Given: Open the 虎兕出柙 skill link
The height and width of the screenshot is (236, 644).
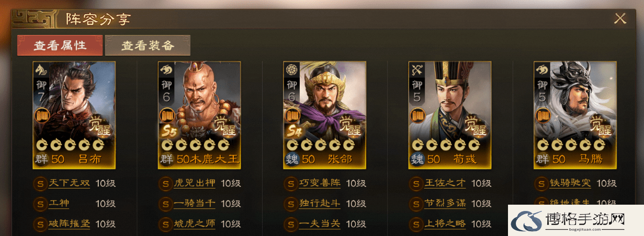Looking at the screenshot, I should 195,183.
